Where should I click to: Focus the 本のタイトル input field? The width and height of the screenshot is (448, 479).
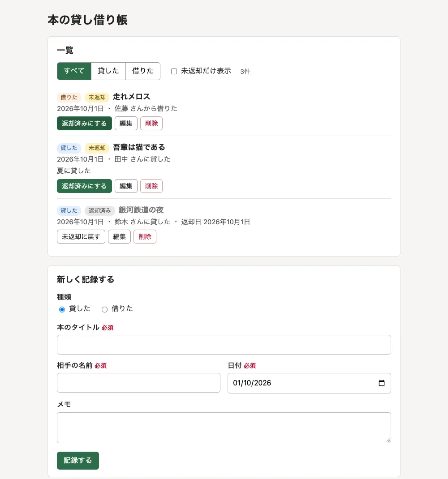pos(224,345)
